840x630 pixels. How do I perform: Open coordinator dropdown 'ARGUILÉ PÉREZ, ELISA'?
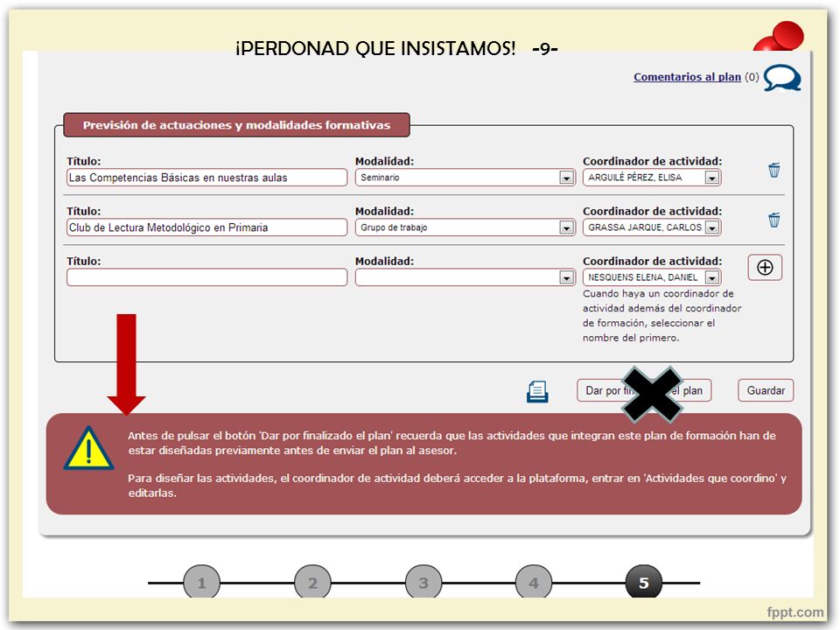[652, 178]
